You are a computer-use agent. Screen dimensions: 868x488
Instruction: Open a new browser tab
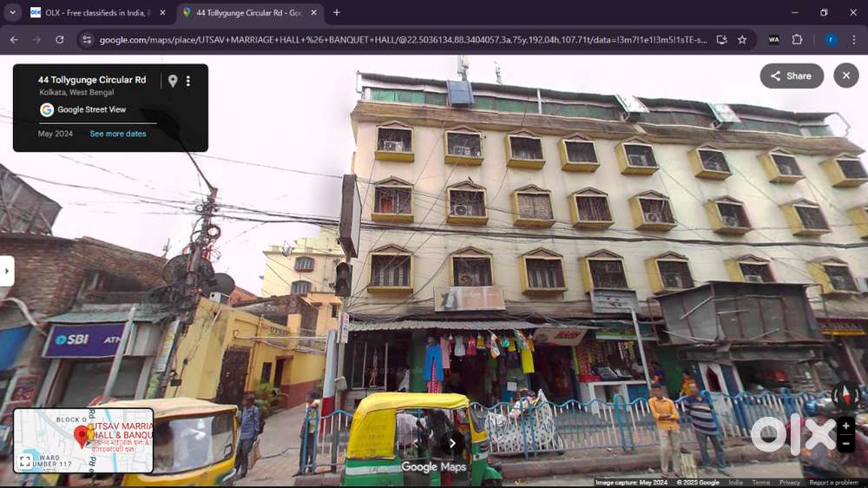pyautogui.click(x=337, y=13)
